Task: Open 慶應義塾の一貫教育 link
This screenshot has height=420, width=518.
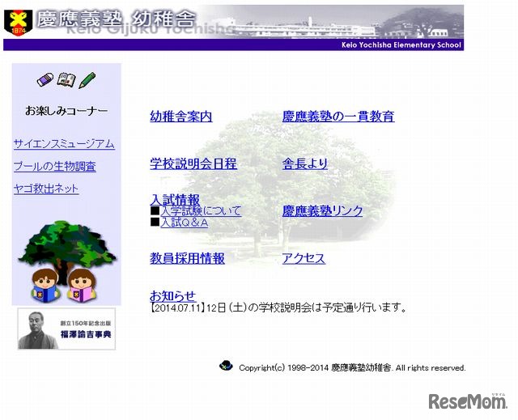Action: point(338,117)
